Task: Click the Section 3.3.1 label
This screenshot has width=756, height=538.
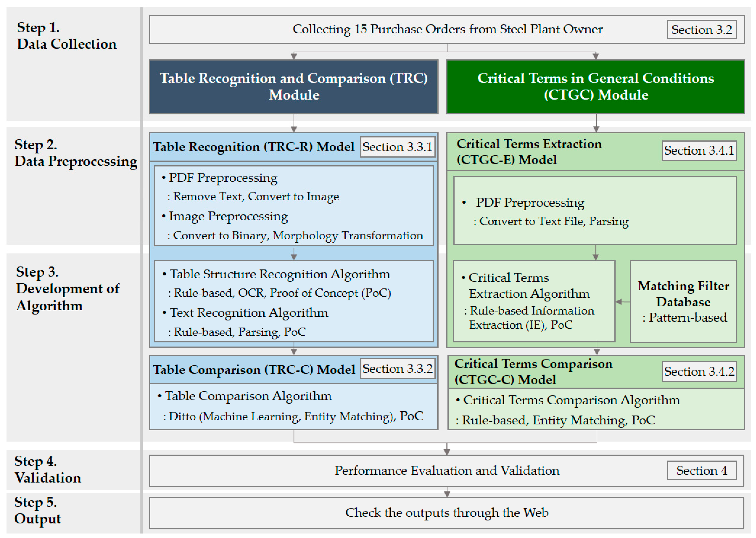Action: tap(397, 147)
